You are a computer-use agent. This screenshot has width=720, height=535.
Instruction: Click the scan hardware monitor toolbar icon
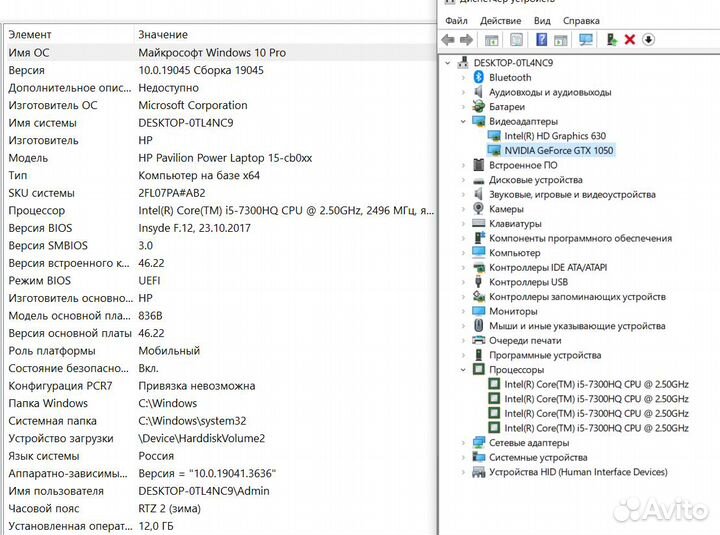(x=585, y=39)
